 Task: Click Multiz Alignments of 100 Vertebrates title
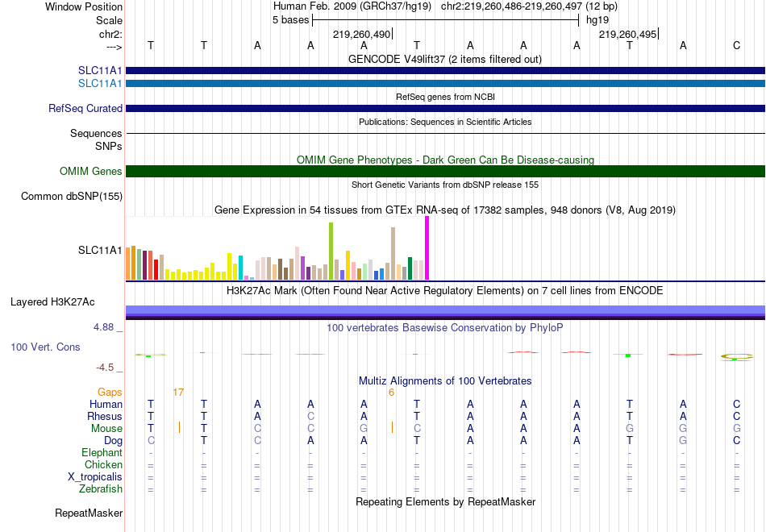(x=445, y=381)
